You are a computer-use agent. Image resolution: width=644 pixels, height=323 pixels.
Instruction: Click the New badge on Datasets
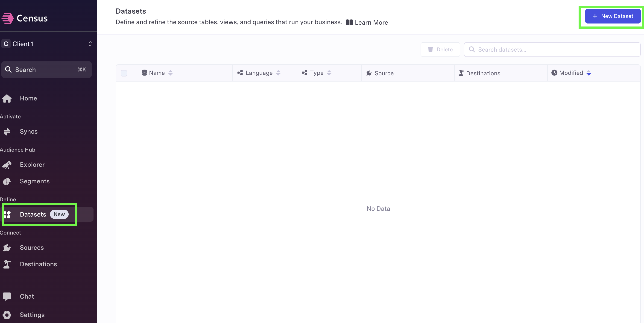pos(59,214)
